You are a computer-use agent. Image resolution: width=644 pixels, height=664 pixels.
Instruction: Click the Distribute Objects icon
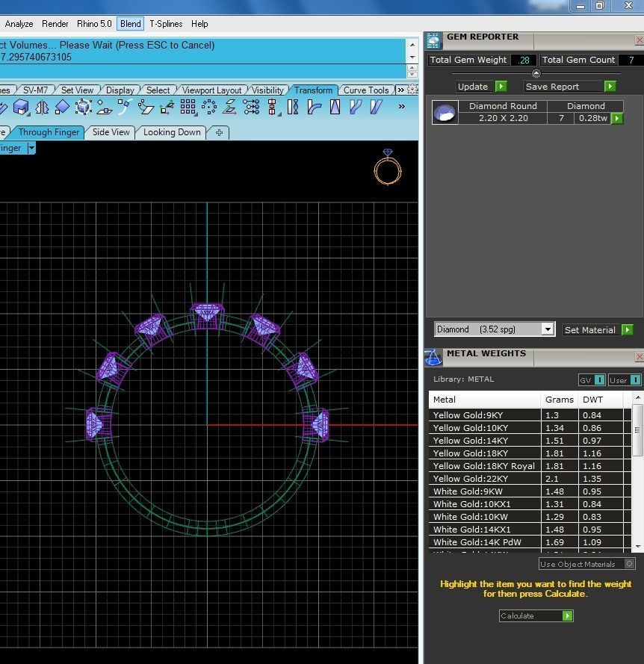pyautogui.click(x=273, y=107)
